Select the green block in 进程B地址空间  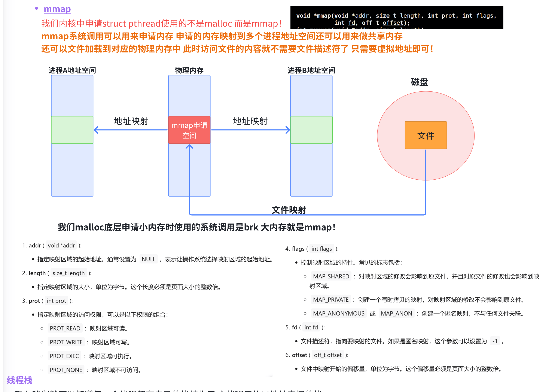pos(311,130)
